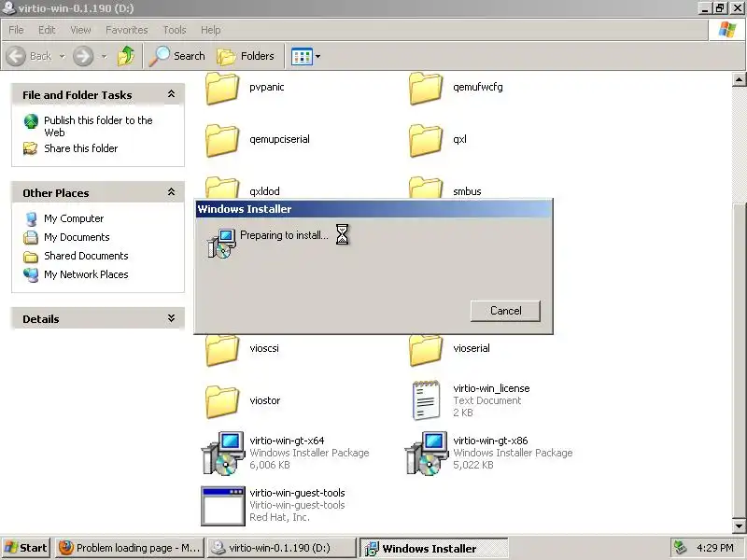
Task: Click the 4:29 PM clock
Action: coord(714,548)
